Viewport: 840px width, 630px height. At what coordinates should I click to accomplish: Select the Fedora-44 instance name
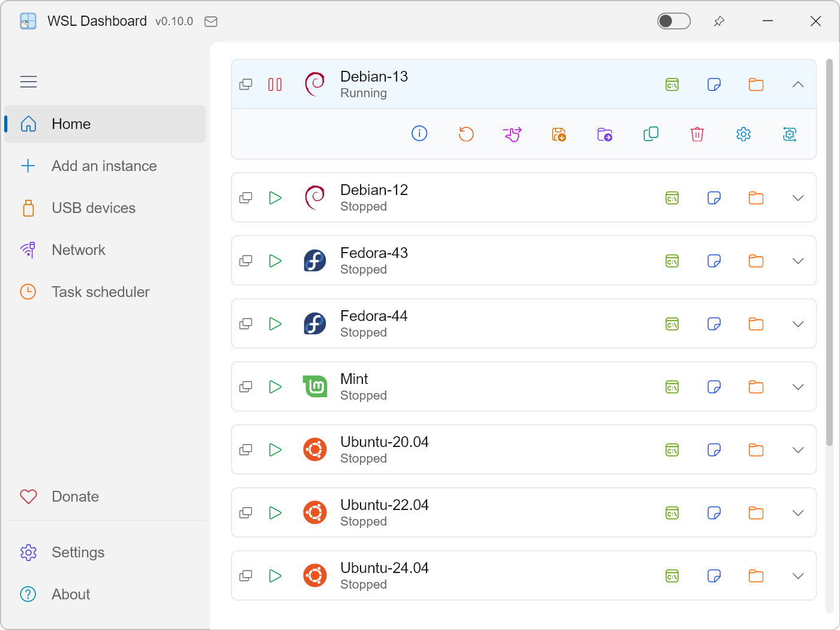(x=374, y=316)
